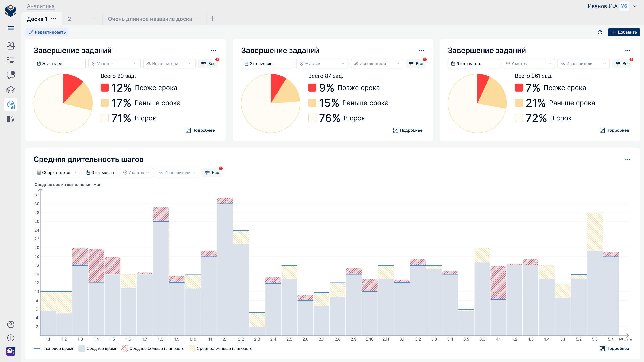Pick date range Этот квартал field

pos(474,64)
